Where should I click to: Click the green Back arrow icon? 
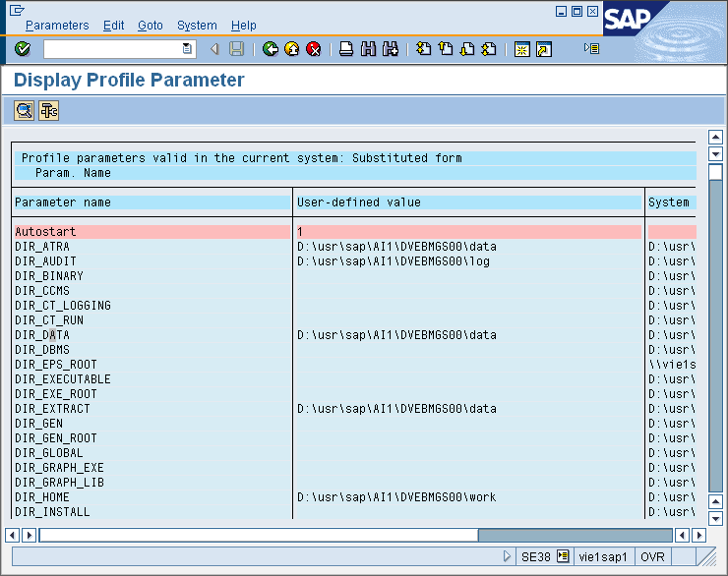pos(271,49)
